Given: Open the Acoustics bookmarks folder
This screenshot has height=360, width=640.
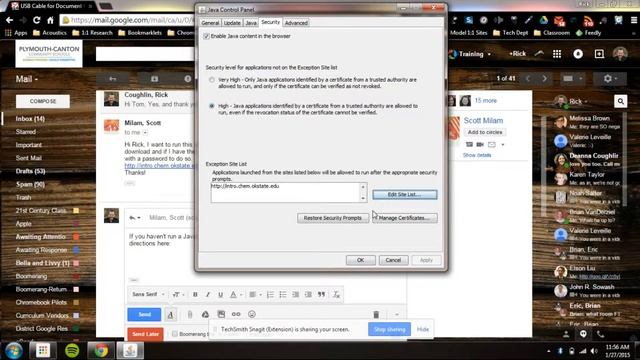Looking at the screenshot, I should pos(50,33).
